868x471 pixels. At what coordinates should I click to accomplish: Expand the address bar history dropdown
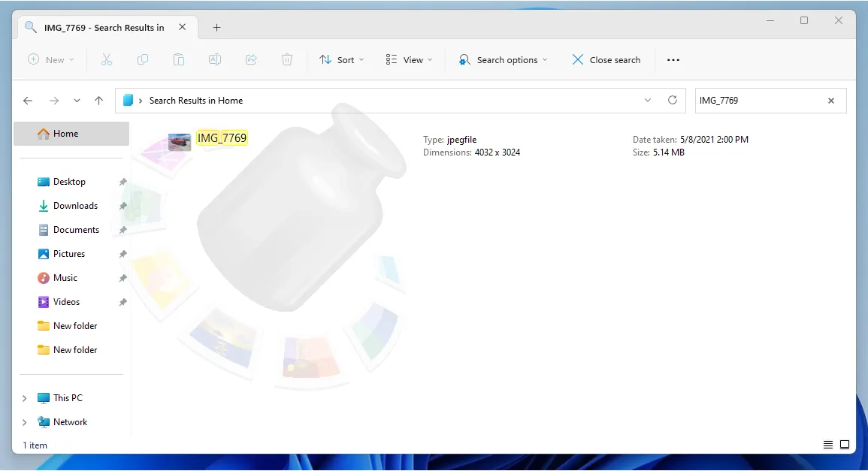(x=648, y=100)
